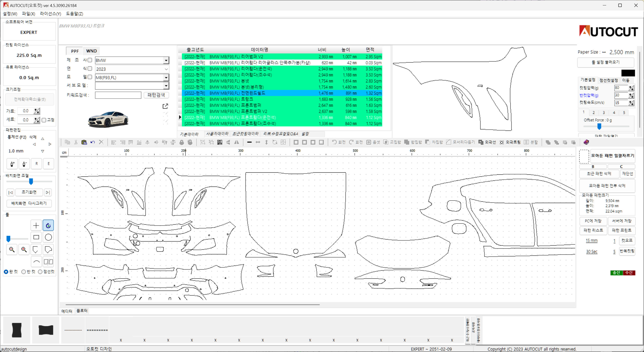Click the 외곽선 outline toolbar button
Viewport: 644px width, 352px height.
[x=487, y=142]
